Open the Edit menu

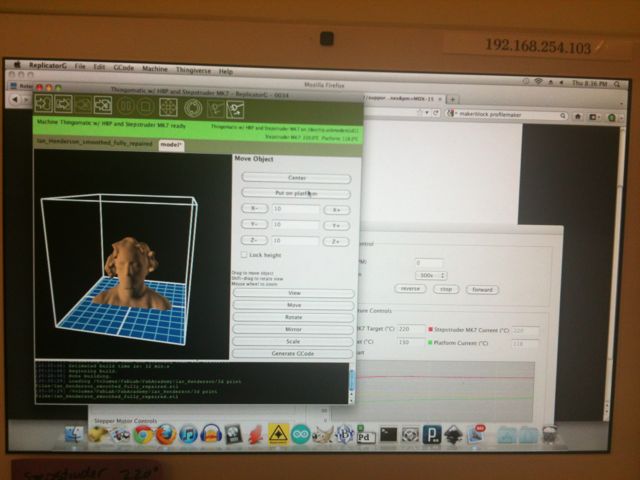click(x=99, y=67)
